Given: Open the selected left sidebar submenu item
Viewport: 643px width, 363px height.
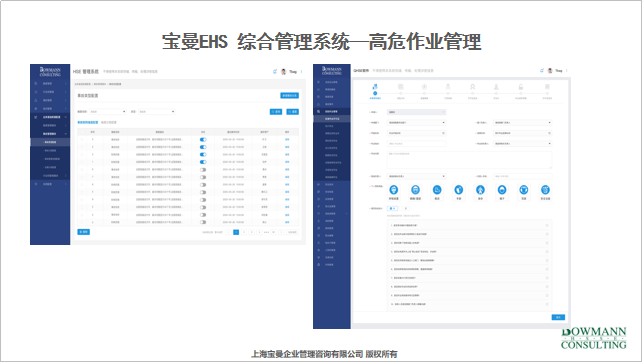Looking at the screenshot, I should [50, 142].
